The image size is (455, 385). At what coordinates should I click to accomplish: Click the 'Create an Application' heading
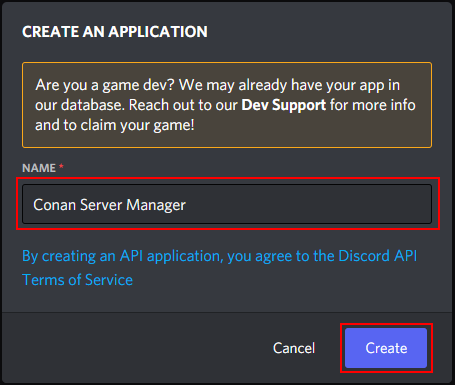[x=115, y=32]
